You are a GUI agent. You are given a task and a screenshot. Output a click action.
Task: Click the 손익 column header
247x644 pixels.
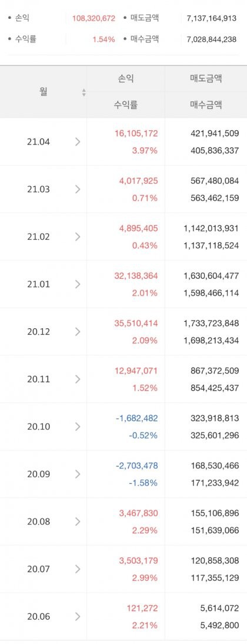click(126, 79)
